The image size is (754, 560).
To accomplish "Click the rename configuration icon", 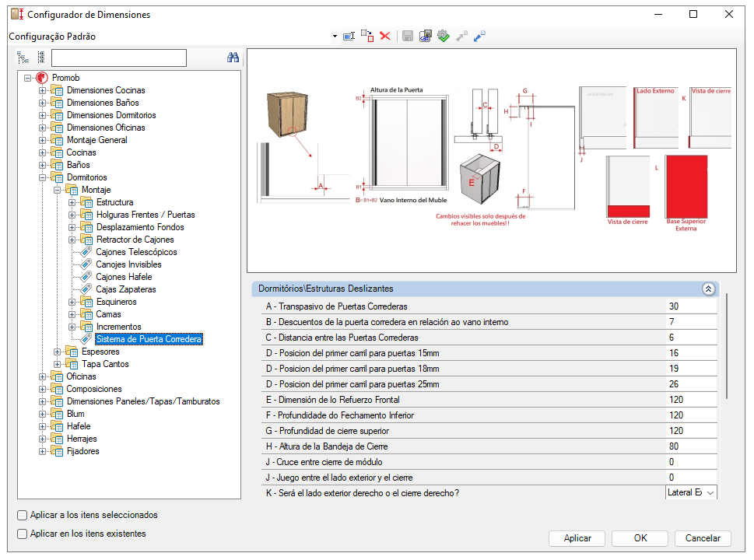I will [x=349, y=36].
